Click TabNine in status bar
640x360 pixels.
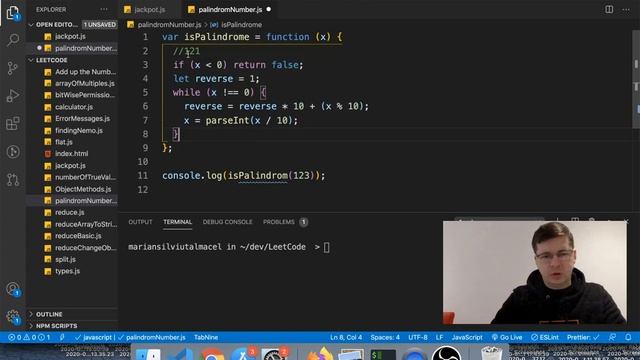[206, 337]
